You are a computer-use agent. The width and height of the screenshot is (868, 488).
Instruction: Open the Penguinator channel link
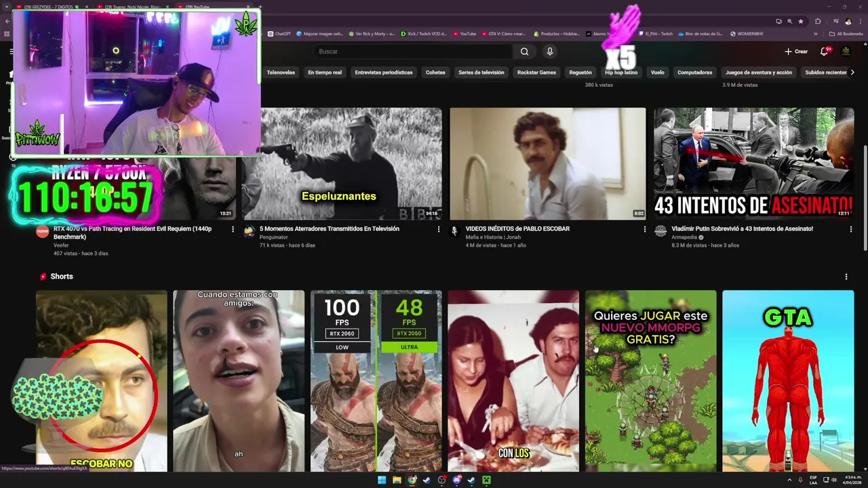[x=274, y=237]
